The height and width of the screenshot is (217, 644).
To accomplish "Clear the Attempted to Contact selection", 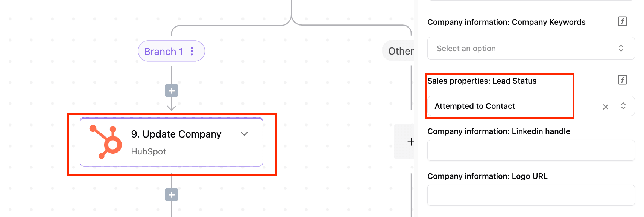I will [606, 107].
